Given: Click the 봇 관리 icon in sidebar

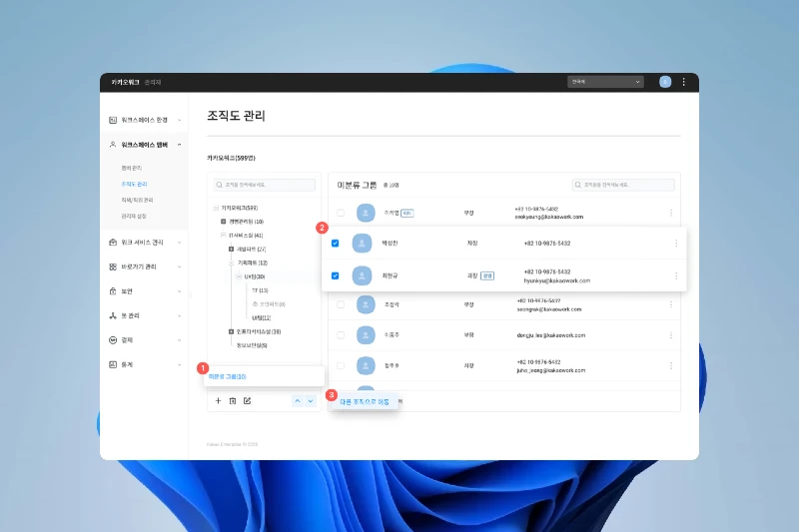Looking at the screenshot, I should [x=113, y=315].
